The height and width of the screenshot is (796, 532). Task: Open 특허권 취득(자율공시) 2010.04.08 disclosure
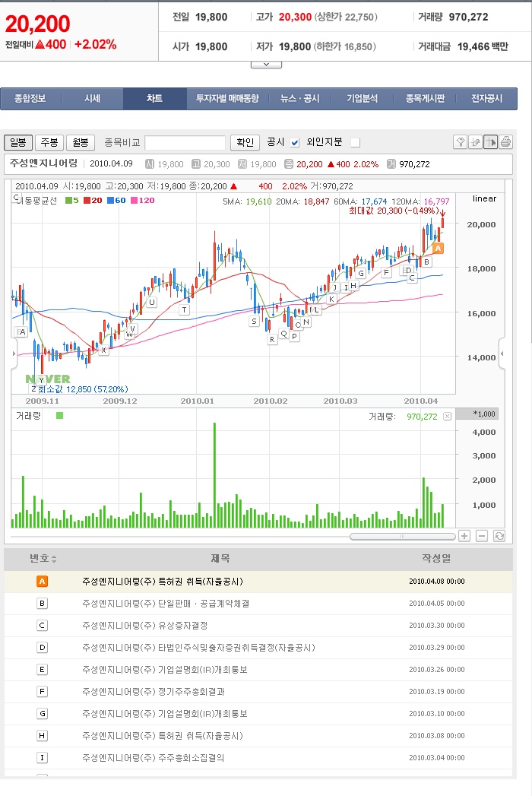163,582
